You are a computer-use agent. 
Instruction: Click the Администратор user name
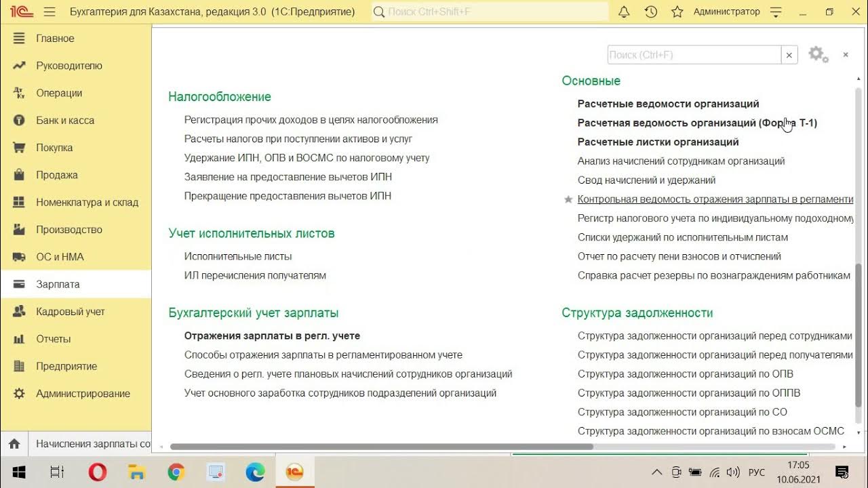coord(726,12)
